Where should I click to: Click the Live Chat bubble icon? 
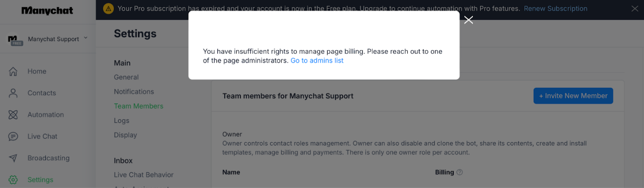(x=14, y=136)
